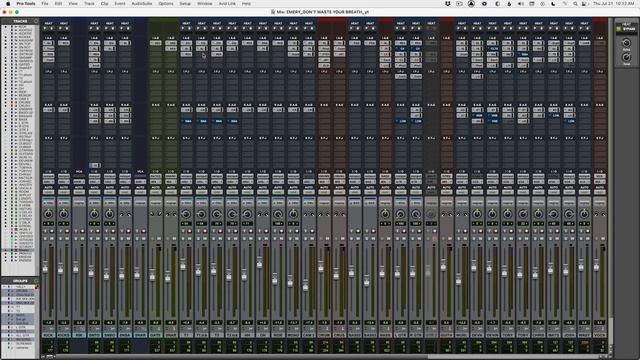Viewport: 640px width, 360px height.
Task: Open the Pro Tools application menu
Action: (x=26, y=4)
